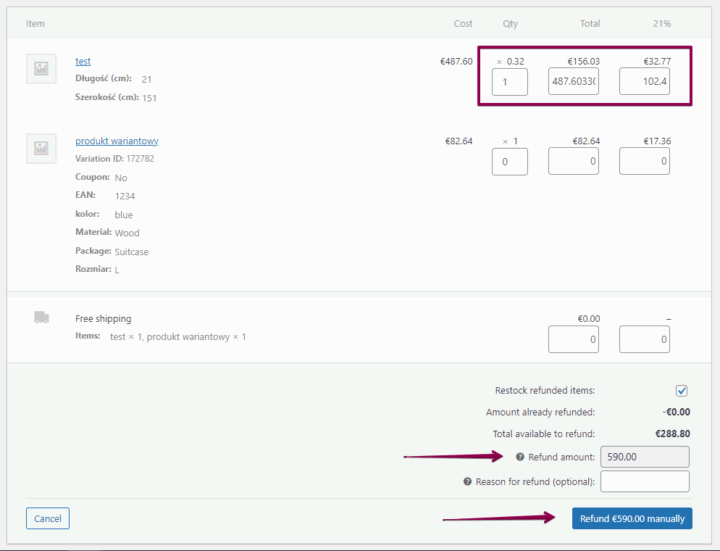720x551 pixels.
Task: Open the produkt wariantowy product link
Action: (x=117, y=141)
